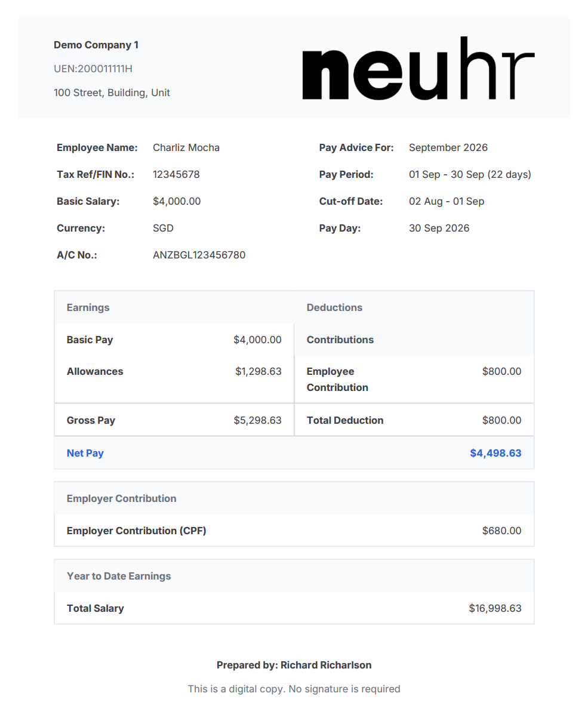Viewport: 588px width, 724px height.
Task: Click the address '100 Street, Building, Unit'
Action: point(112,93)
